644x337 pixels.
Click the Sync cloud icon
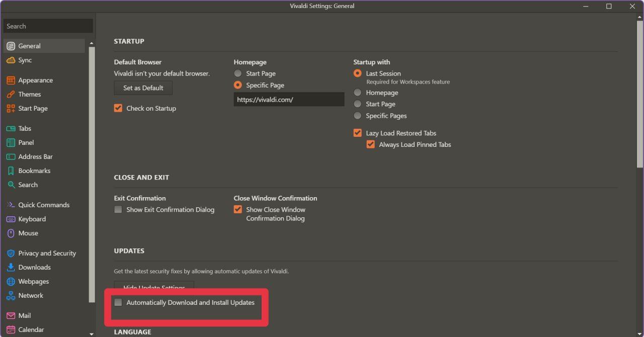click(11, 60)
